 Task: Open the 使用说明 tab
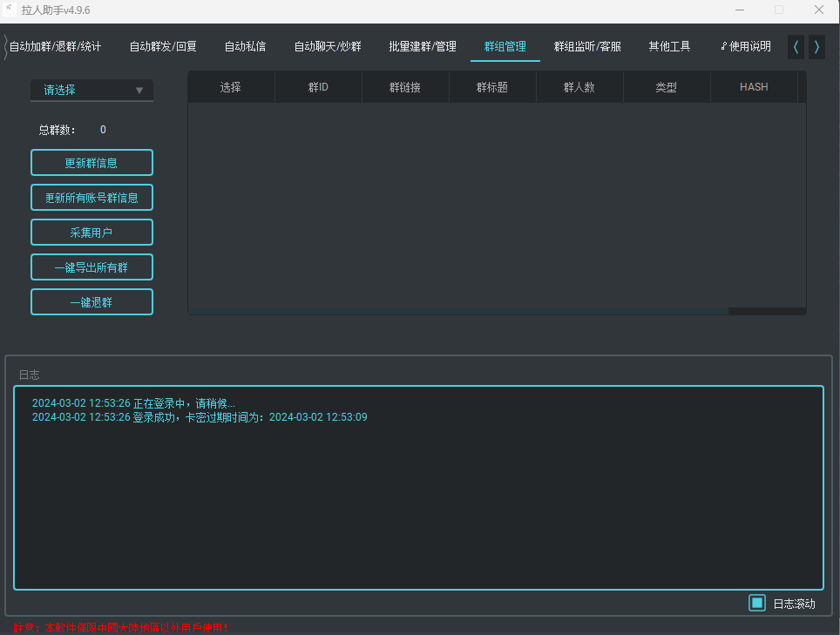[746, 47]
